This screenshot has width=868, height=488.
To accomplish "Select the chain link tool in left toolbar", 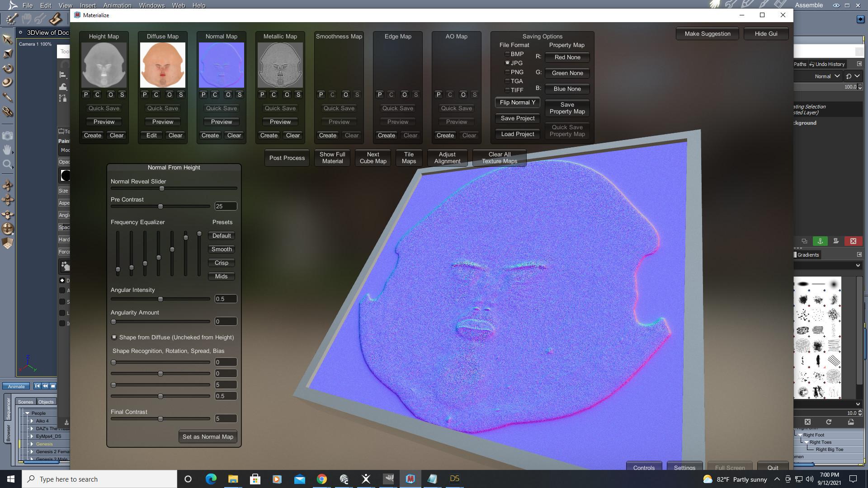I will pyautogui.click(x=8, y=112).
